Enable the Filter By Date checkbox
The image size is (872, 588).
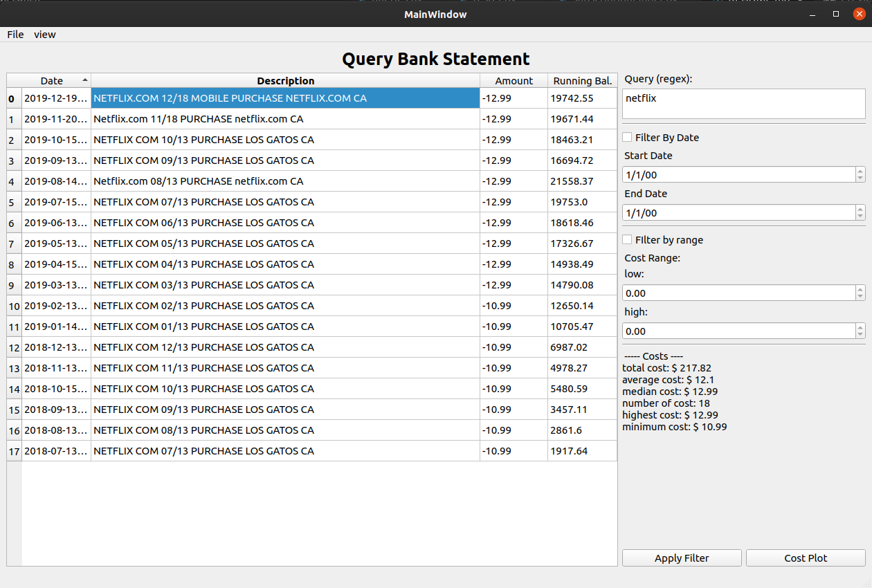[627, 138]
